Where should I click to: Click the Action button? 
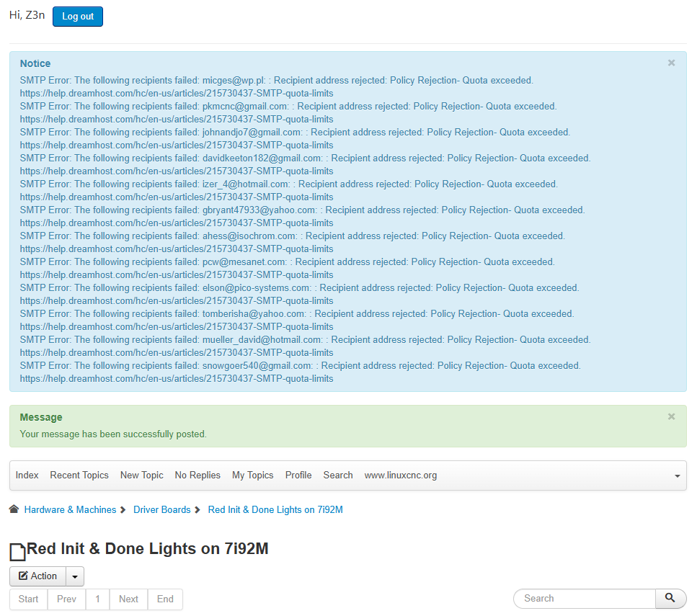(37, 576)
